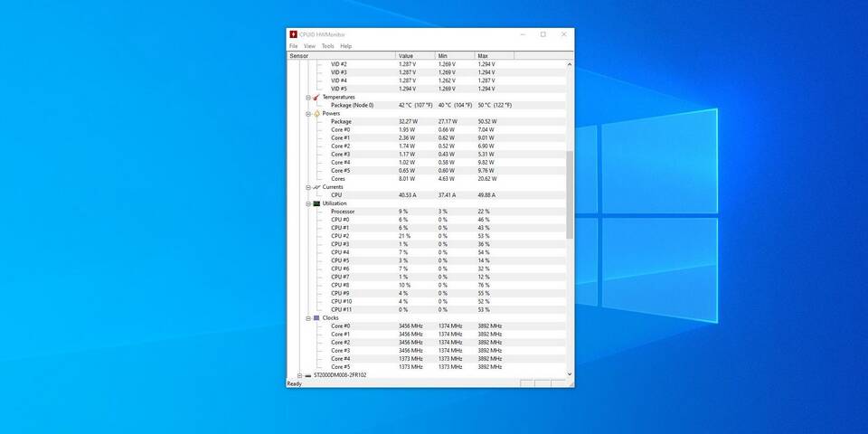The height and width of the screenshot is (434, 868).
Task: Select the Utilization tree label
Action: [335, 203]
